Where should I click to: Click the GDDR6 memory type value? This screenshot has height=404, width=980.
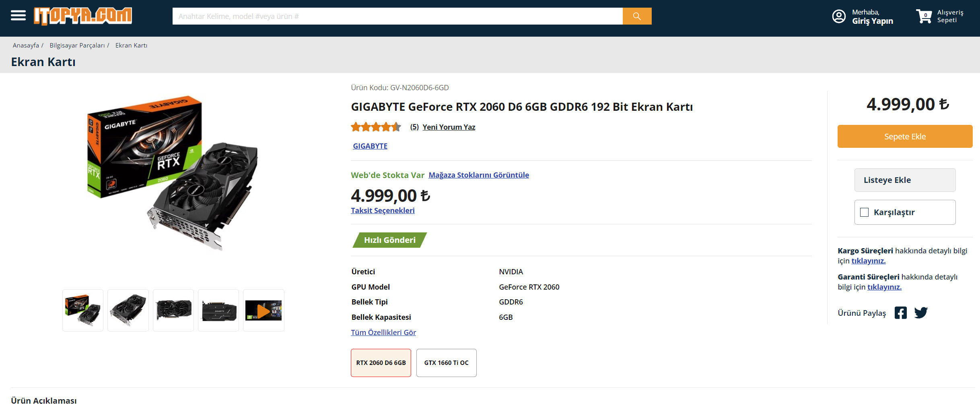coord(511,302)
